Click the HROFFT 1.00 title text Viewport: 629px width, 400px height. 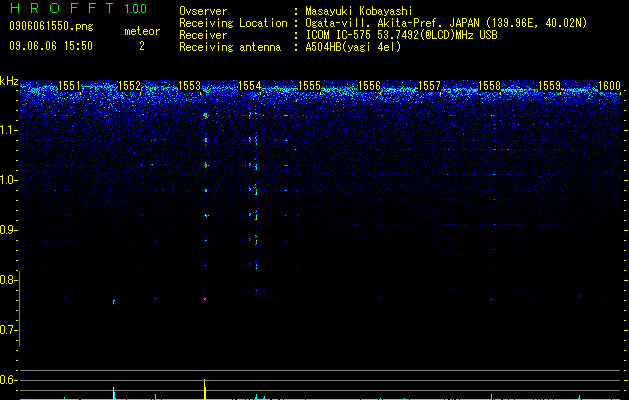pos(78,8)
